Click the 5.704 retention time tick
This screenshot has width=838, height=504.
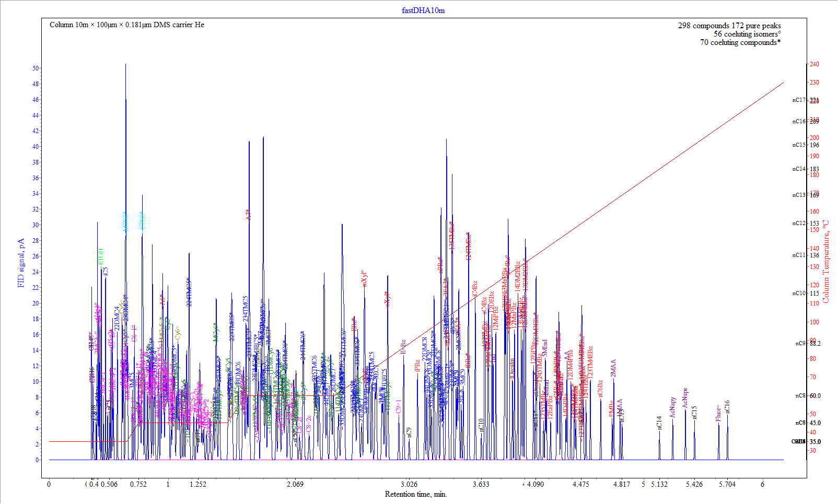727,484
